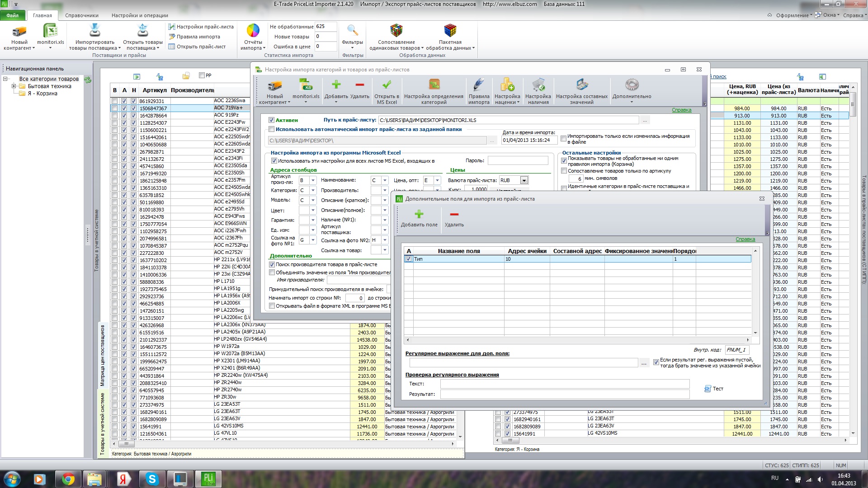Click the Текст check input field
Screen dimensions: 868x488
565,384
